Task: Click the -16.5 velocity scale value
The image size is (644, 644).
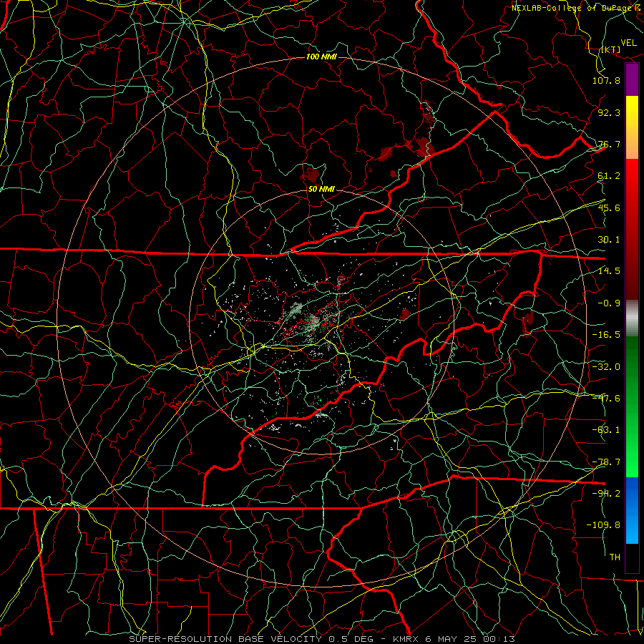Action: pos(606,335)
